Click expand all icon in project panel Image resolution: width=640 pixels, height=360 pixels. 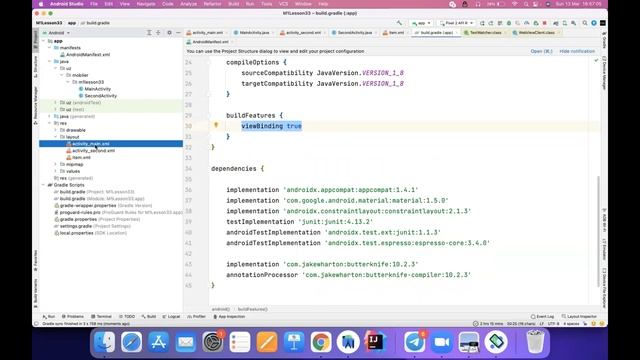149,33
